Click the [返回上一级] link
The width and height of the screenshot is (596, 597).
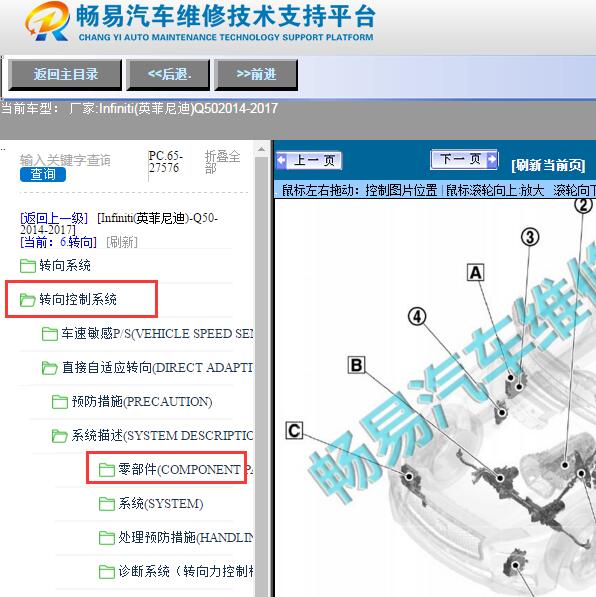(54, 218)
